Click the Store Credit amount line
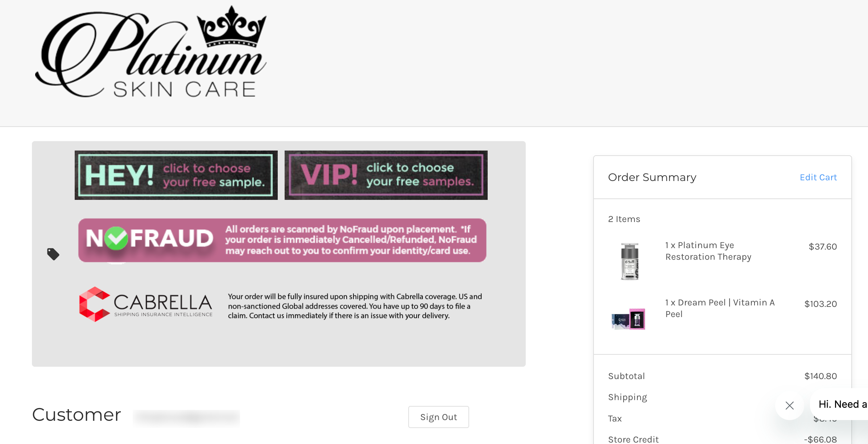The image size is (868, 444). click(722, 439)
